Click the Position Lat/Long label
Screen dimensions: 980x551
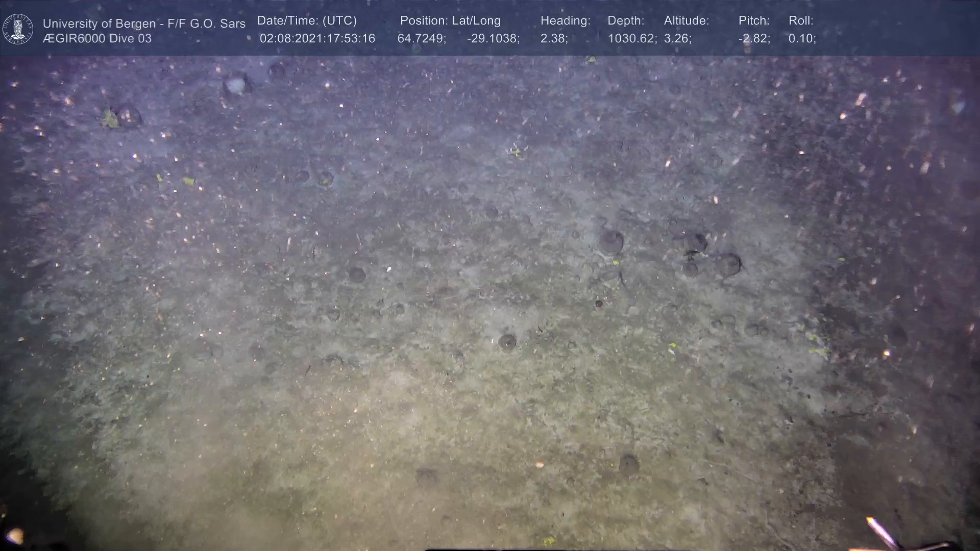click(x=450, y=21)
